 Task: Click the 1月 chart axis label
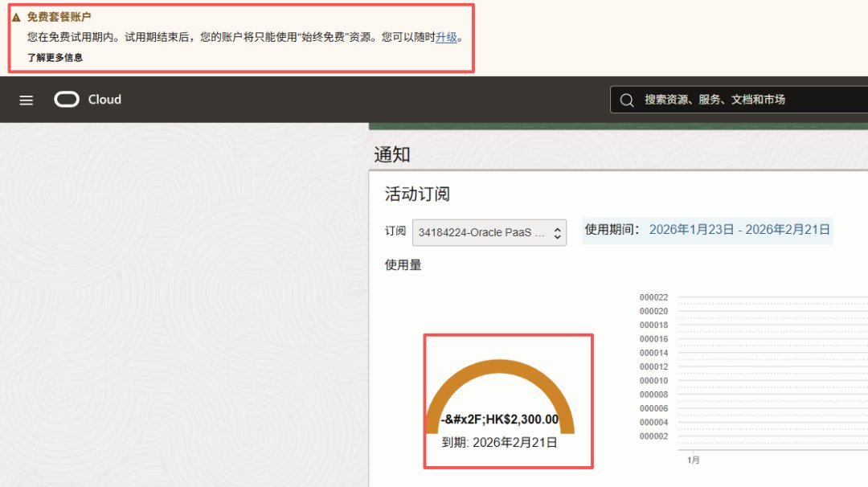point(693,460)
